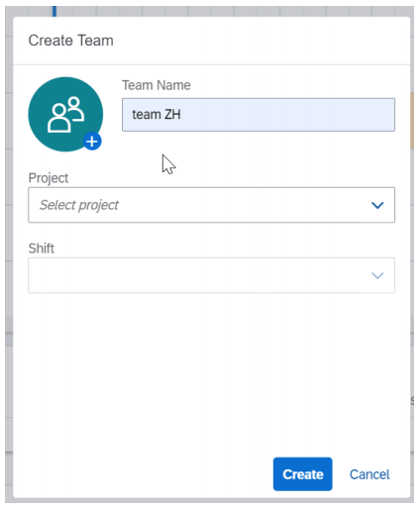419x510 pixels.
Task: Open the Select project dropdown
Action: [211, 205]
